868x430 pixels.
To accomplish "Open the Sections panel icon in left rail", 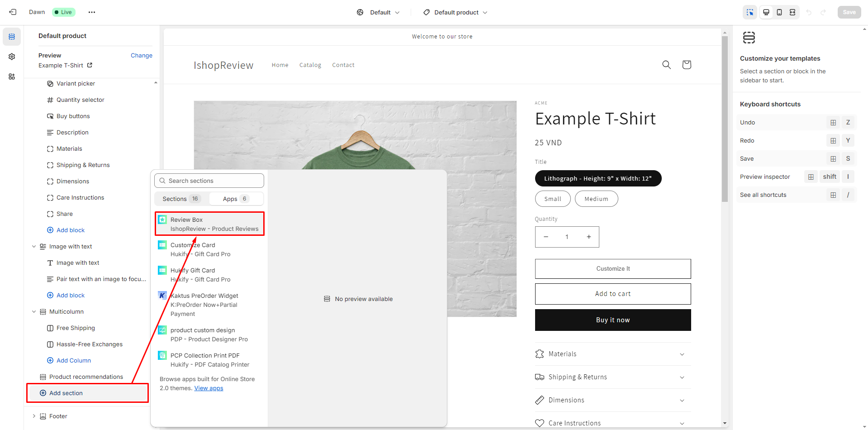I will (12, 37).
